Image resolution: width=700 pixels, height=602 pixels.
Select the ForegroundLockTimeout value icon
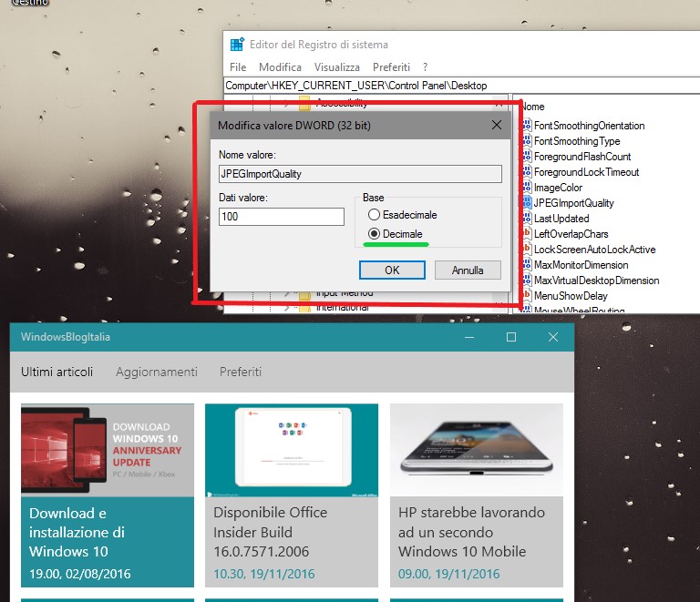[x=527, y=172]
